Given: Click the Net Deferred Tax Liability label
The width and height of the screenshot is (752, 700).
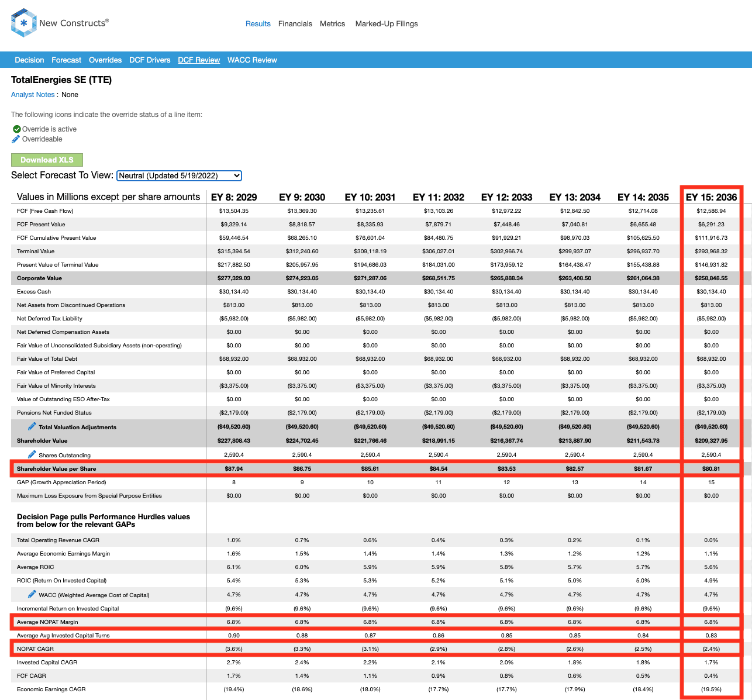Looking at the screenshot, I should pyautogui.click(x=50, y=319).
